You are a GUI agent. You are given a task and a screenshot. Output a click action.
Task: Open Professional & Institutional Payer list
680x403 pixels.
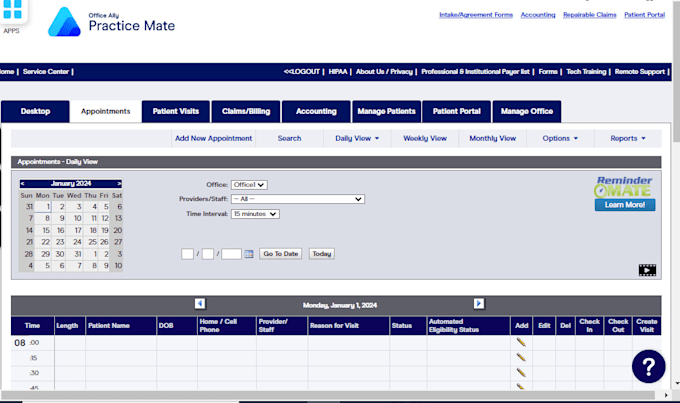475,72
